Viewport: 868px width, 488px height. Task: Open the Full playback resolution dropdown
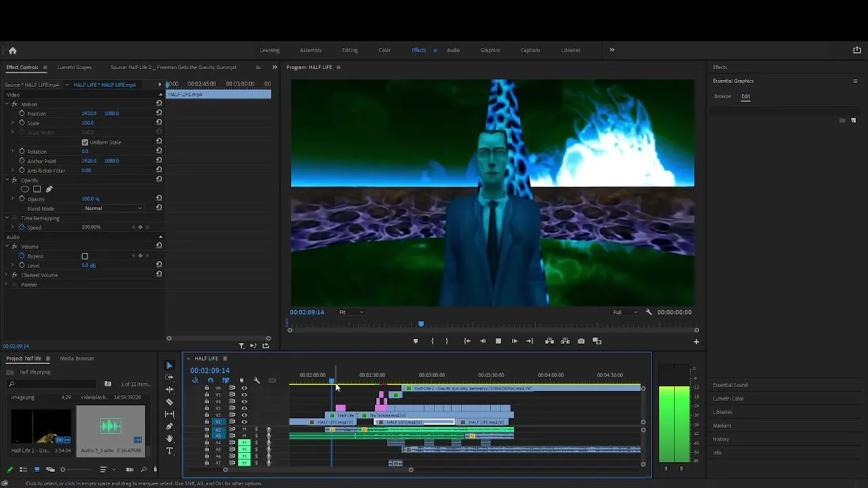625,312
